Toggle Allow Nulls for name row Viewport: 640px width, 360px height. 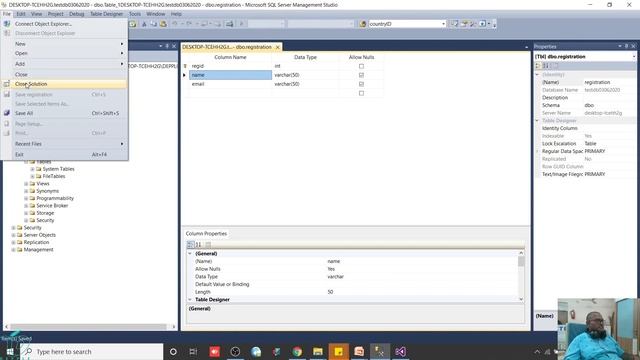pyautogui.click(x=361, y=75)
